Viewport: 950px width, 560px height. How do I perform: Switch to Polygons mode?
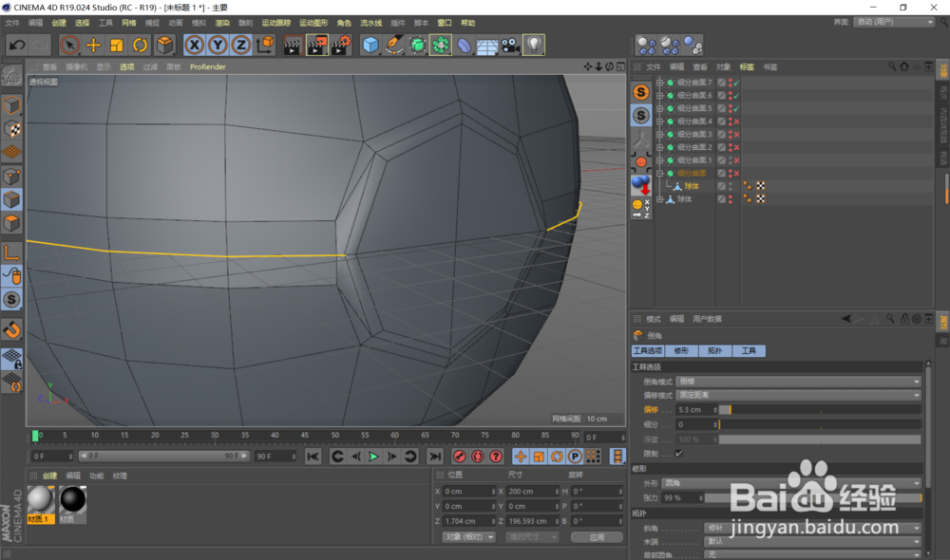tap(11, 223)
